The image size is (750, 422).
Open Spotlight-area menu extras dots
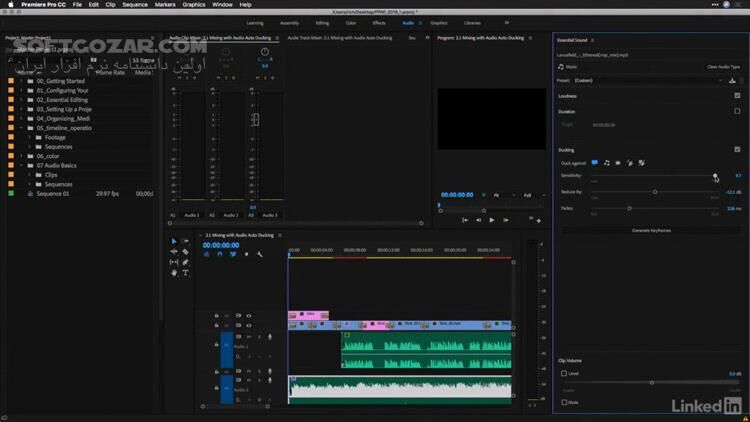(x=715, y=4)
